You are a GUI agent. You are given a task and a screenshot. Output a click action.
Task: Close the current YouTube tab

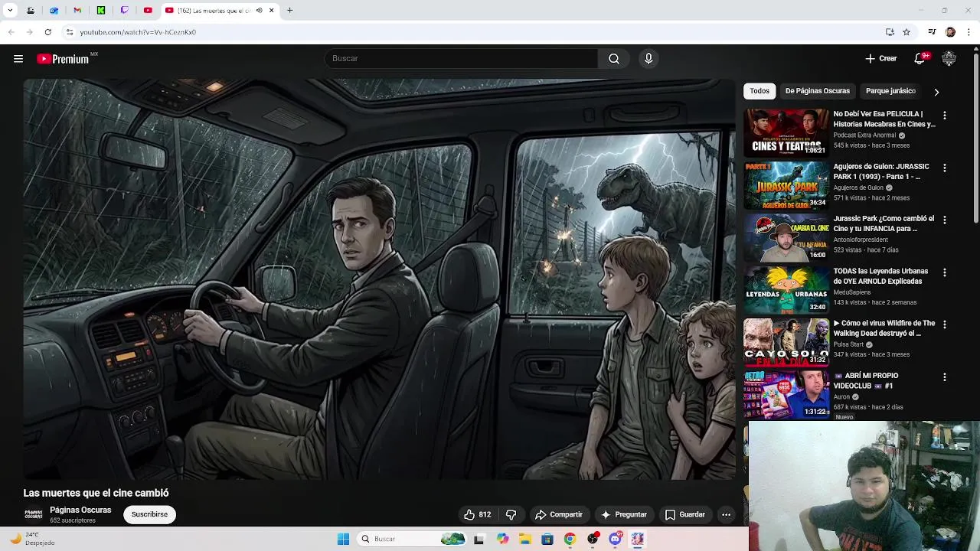point(271,11)
